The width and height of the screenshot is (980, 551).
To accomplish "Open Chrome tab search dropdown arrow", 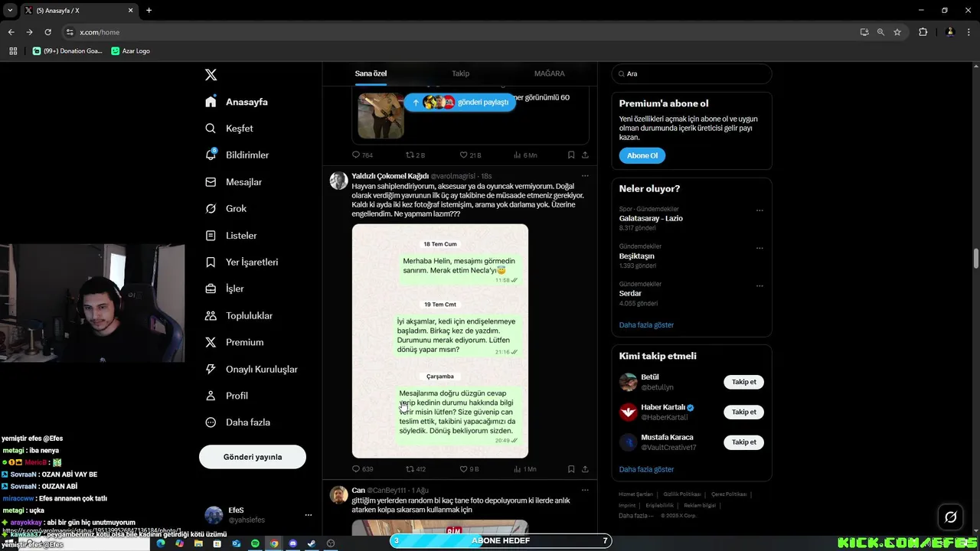I will (x=10, y=10).
